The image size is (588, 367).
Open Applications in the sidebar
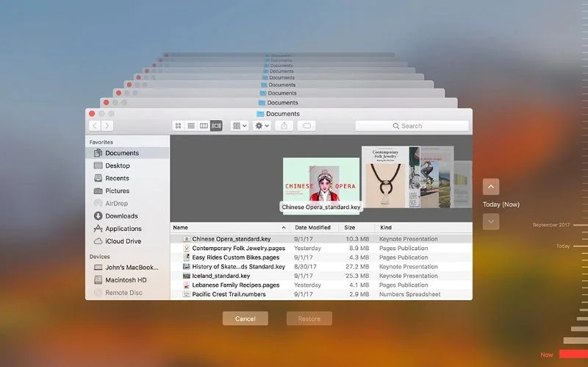tap(127, 229)
